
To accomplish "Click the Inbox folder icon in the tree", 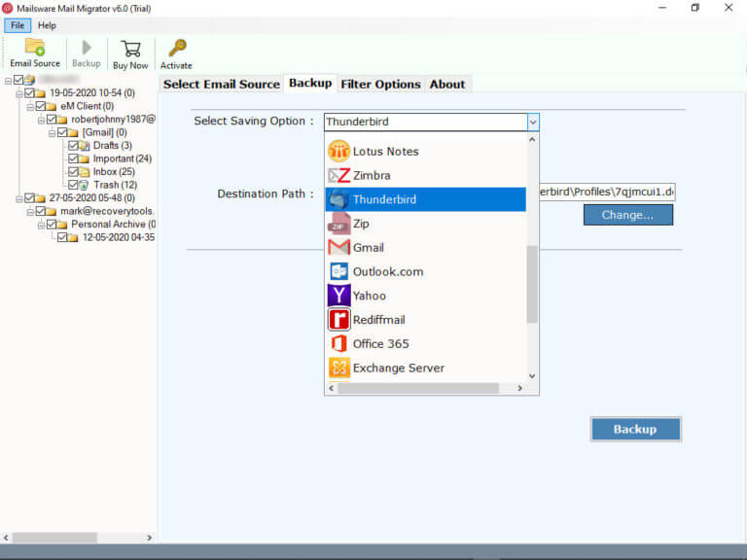I will 85,172.
